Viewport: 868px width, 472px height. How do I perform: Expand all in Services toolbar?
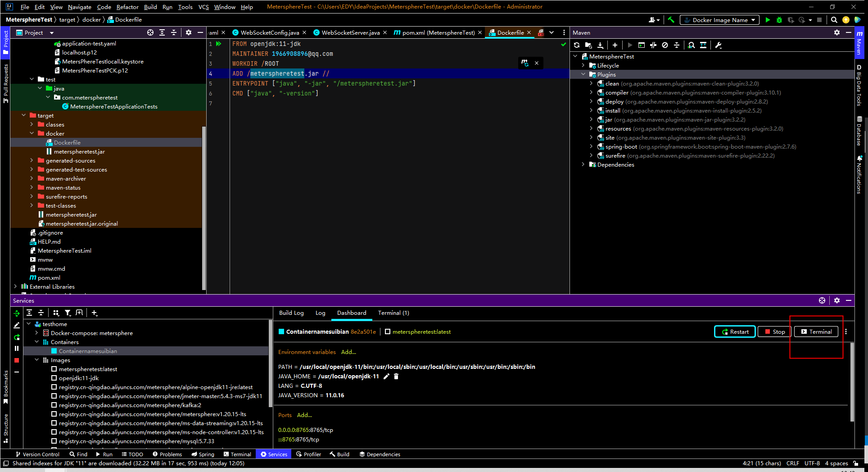[29, 313]
